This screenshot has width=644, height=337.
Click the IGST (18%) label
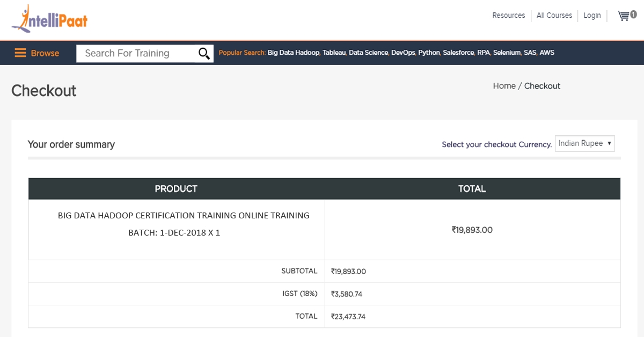(300, 294)
